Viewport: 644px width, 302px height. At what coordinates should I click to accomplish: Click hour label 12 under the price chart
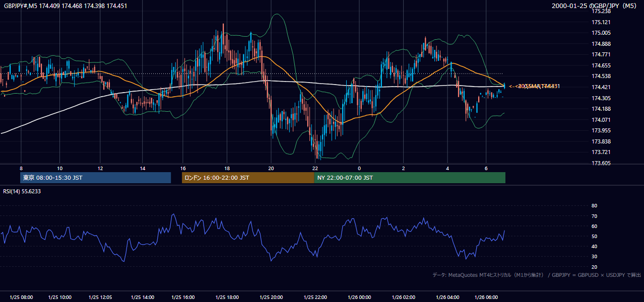point(100,168)
